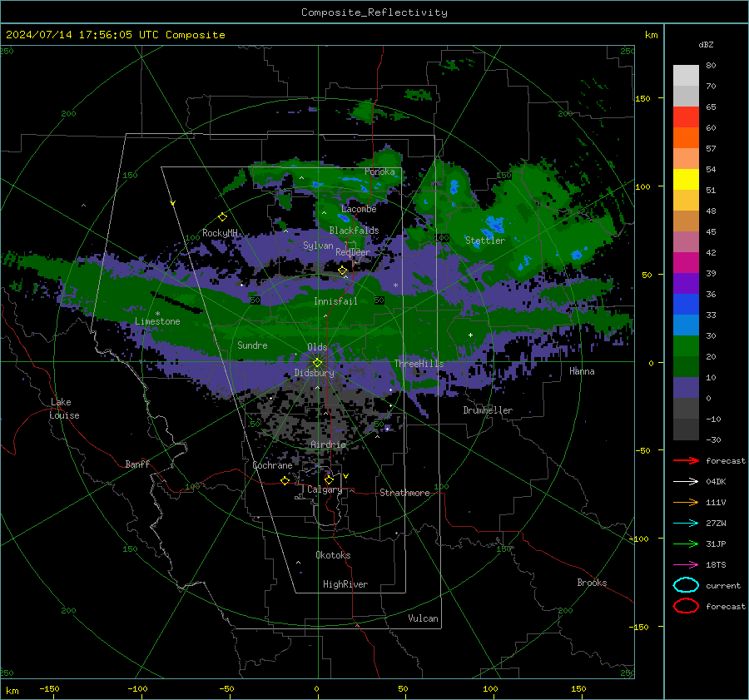Click the Cochrane city label
Image resolution: width=749 pixels, height=700 pixels.
click(x=272, y=465)
